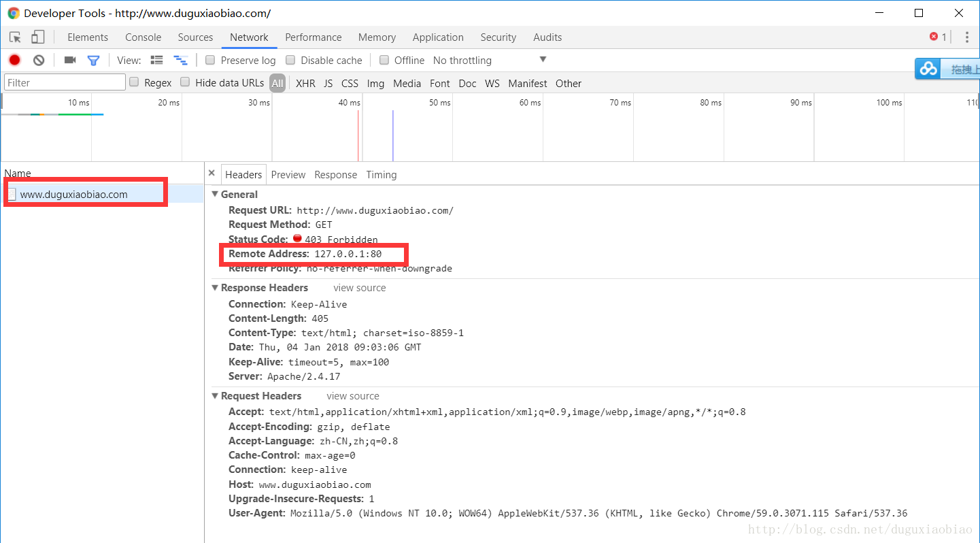This screenshot has width=980, height=543.
Task: Open the Timing tab
Action: (382, 175)
